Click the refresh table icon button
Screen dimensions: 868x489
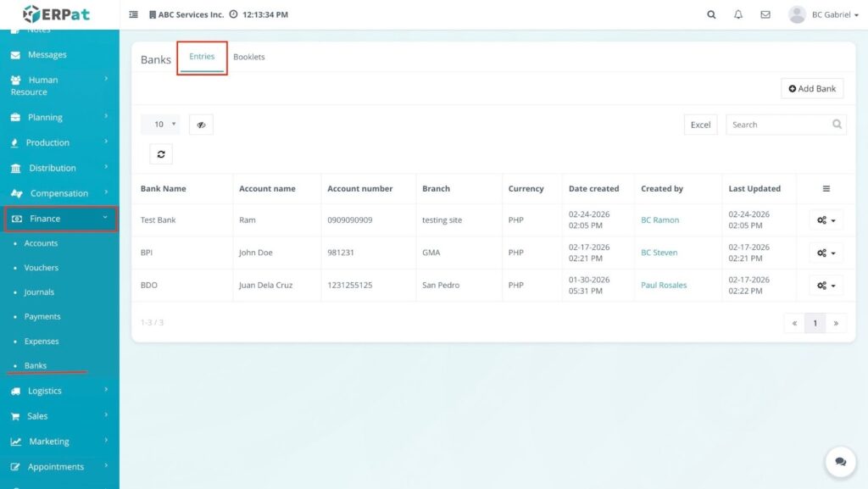pos(160,153)
